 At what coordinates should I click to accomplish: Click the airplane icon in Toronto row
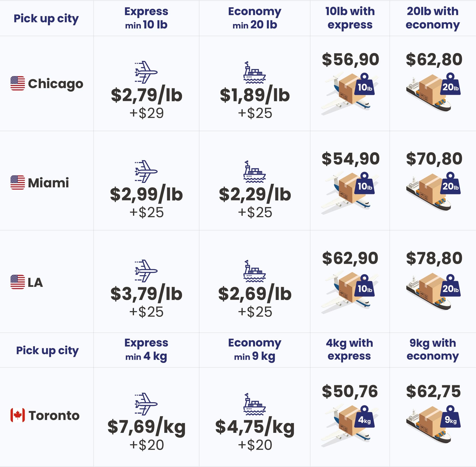tap(146, 404)
